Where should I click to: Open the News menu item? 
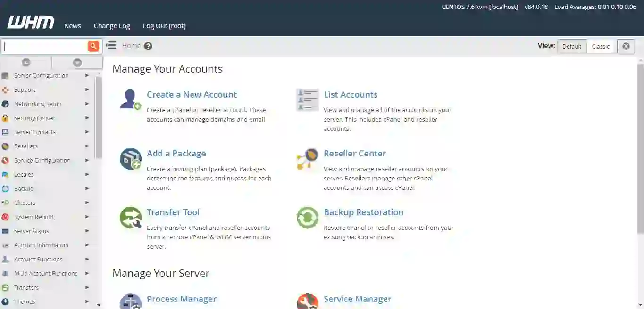(x=73, y=26)
